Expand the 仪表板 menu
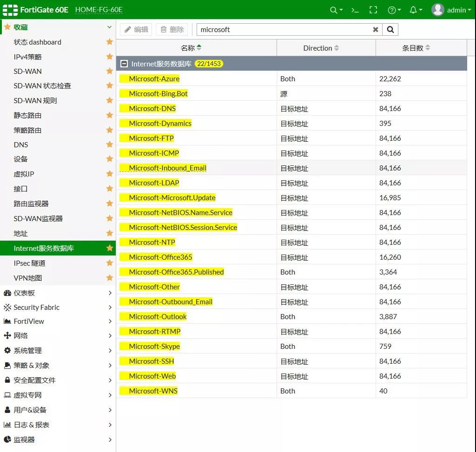This screenshot has width=476, height=452. coord(58,293)
